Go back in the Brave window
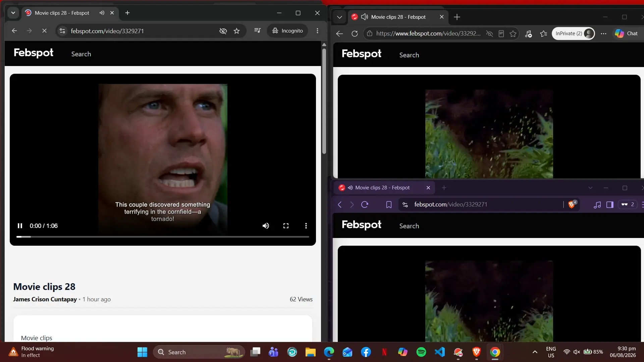644x362 pixels. click(x=340, y=204)
